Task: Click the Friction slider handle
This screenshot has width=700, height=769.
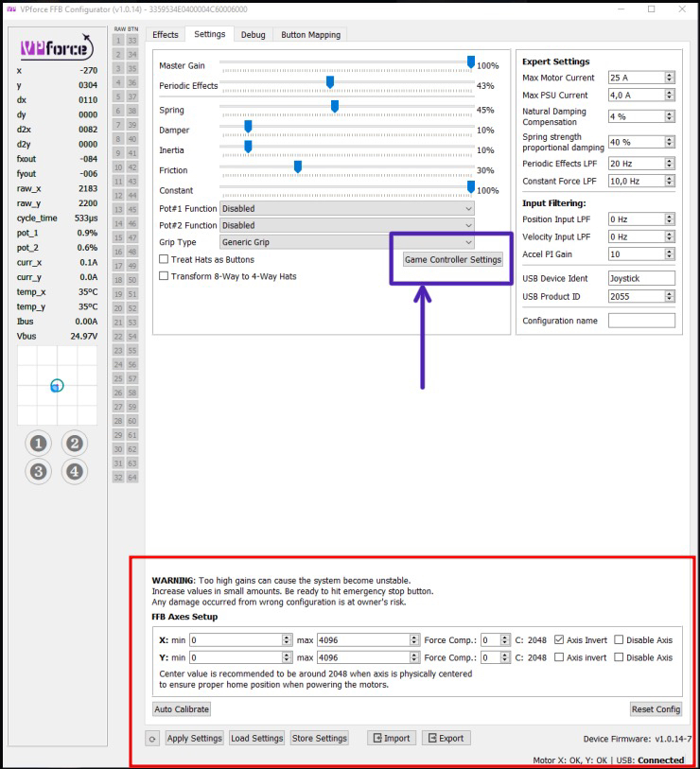Action: pyautogui.click(x=298, y=166)
